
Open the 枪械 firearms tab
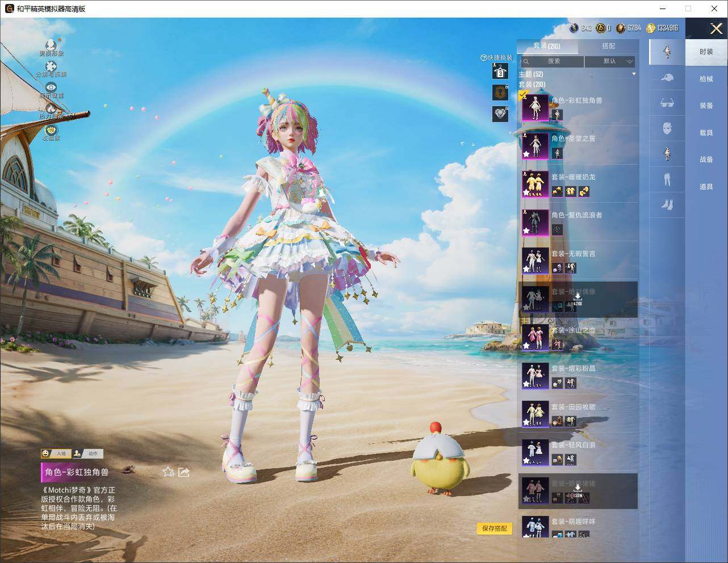tap(706, 79)
